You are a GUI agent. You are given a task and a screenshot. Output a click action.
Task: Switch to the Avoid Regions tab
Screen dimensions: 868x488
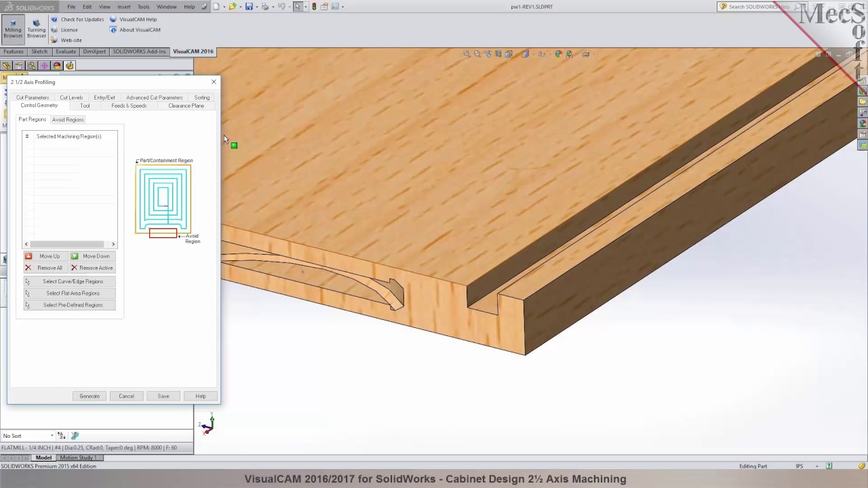pos(68,119)
